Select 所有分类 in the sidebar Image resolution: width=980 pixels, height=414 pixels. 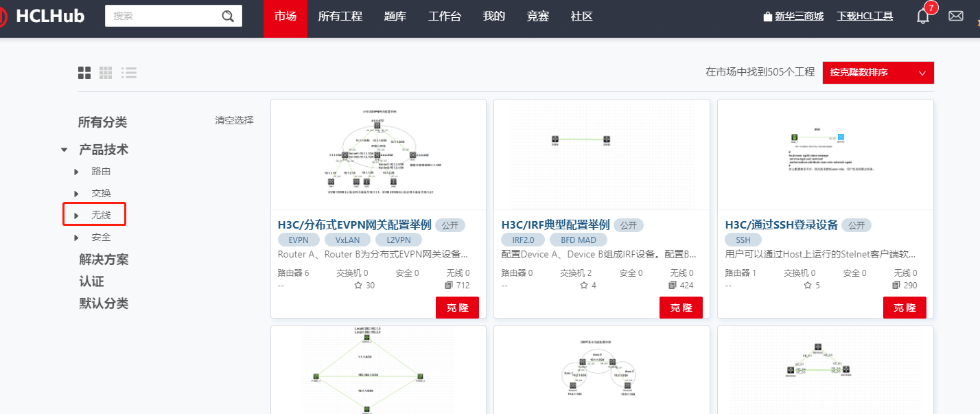102,122
